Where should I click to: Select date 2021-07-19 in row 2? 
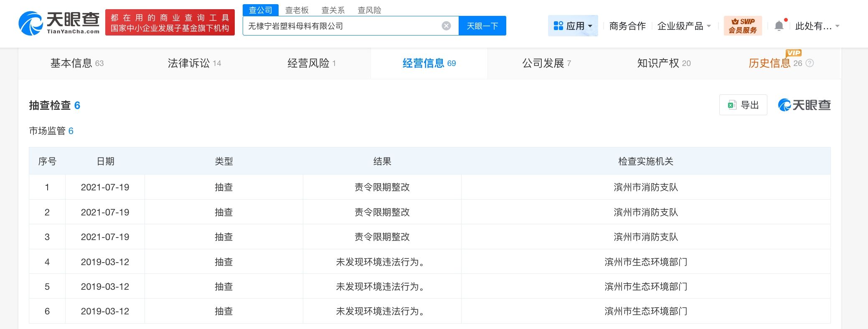click(105, 212)
